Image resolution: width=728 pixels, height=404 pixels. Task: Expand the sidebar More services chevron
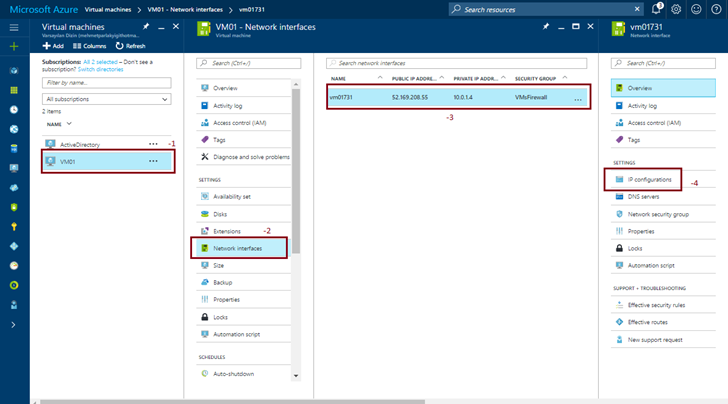click(x=13, y=325)
